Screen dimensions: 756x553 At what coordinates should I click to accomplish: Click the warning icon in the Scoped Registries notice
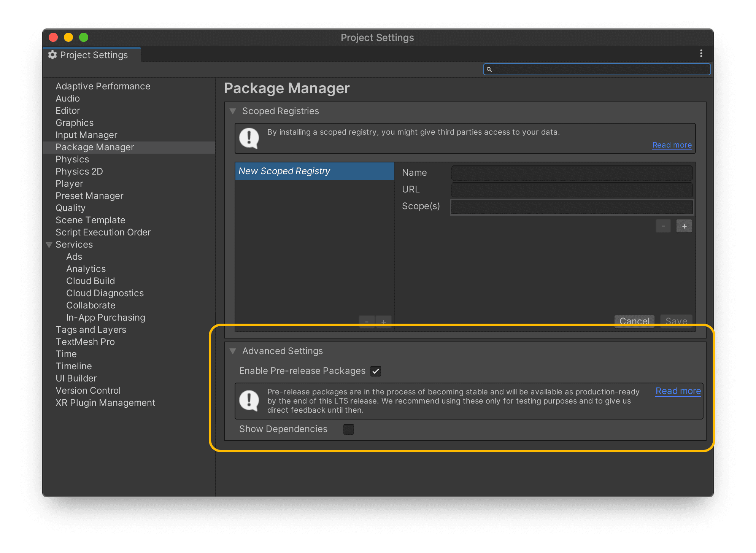click(x=249, y=138)
